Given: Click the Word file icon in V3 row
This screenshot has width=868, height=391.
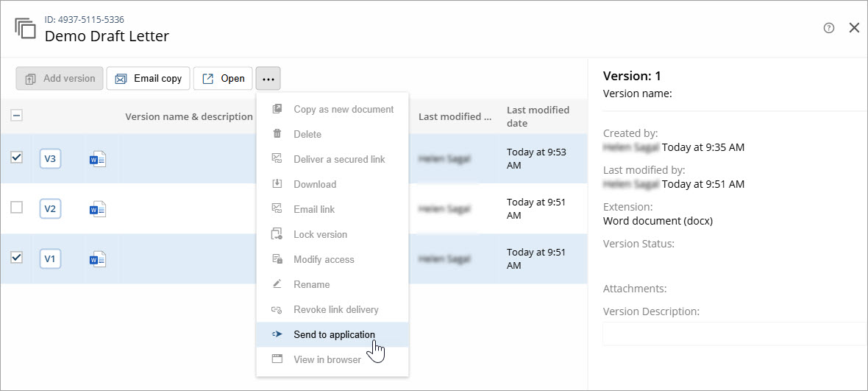Looking at the screenshot, I should (97, 160).
